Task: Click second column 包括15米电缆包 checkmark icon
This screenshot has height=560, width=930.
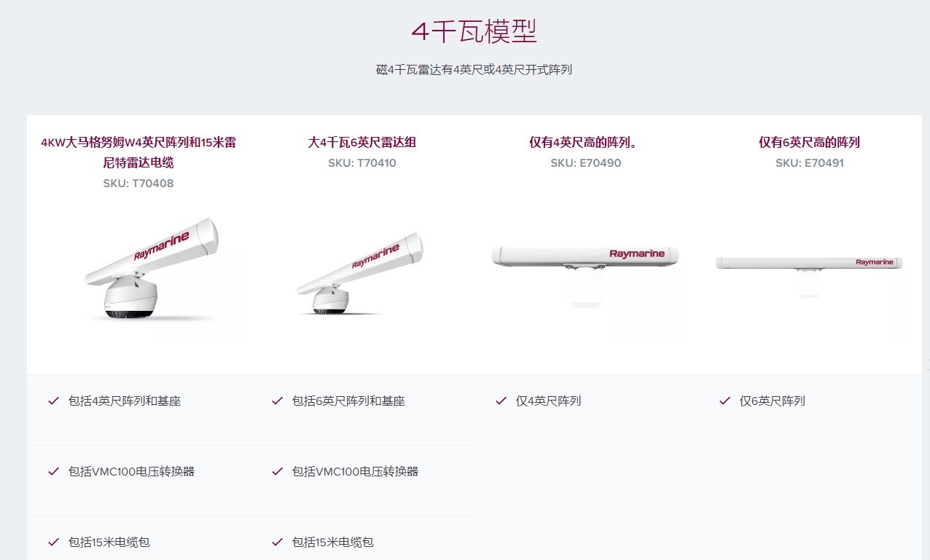Action: point(277,542)
